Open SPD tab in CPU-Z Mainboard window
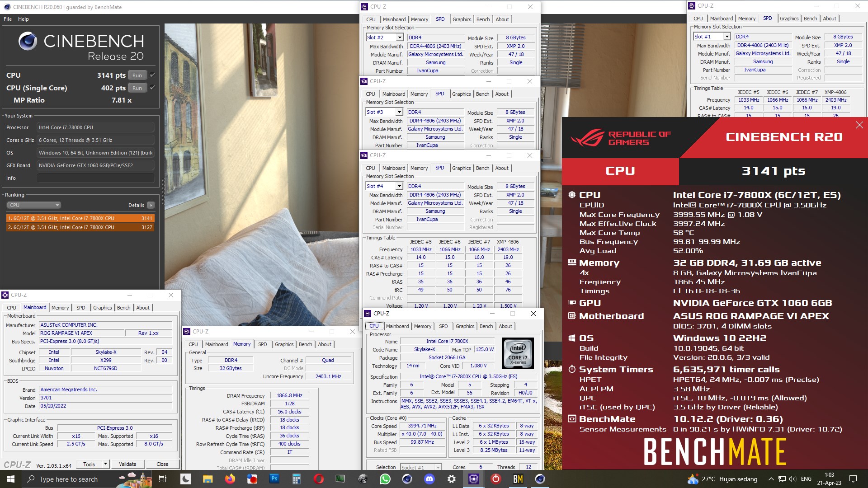 coord(80,308)
